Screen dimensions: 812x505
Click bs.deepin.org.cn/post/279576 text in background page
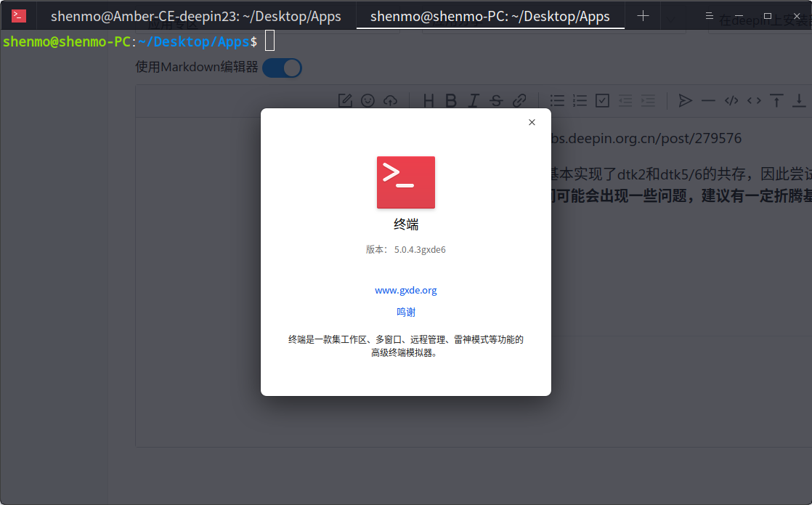click(646, 138)
